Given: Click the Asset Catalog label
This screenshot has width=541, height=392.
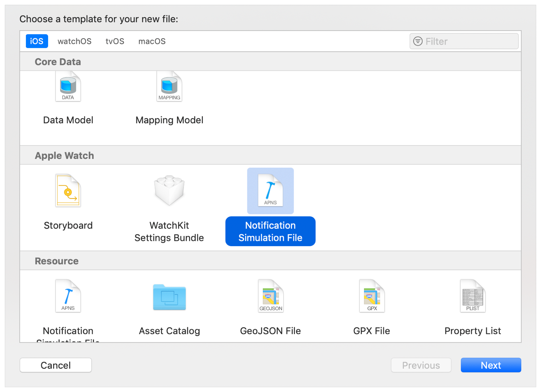Looking at the screenshot, I should pyautogui.click(x=169, y=331).
